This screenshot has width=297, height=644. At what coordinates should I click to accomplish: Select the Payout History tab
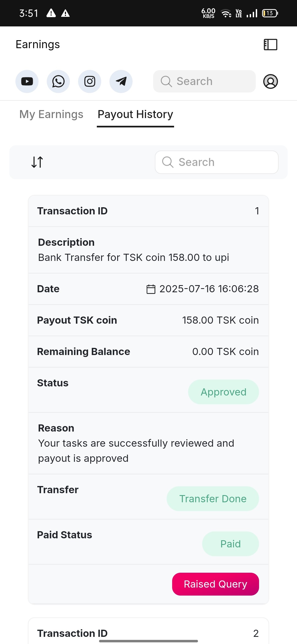tap(135, 114)
